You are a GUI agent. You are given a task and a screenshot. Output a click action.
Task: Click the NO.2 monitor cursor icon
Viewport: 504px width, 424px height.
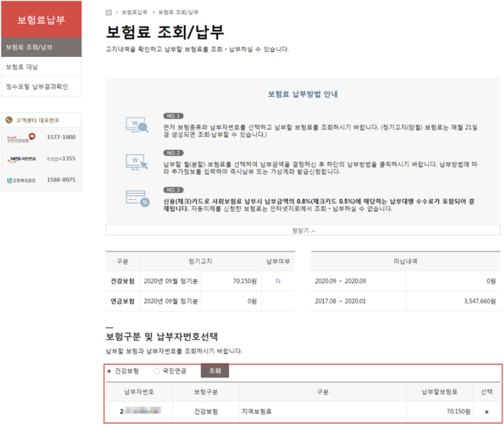tap(137, 162)
